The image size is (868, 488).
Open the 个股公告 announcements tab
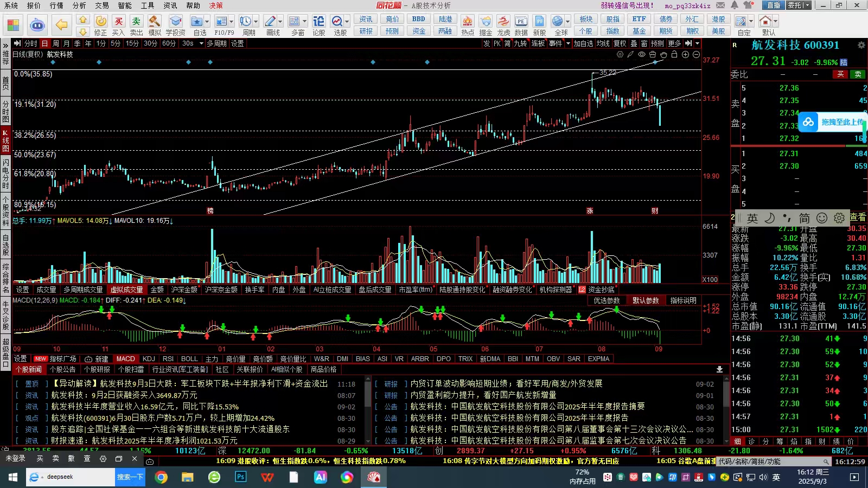coord(63,370)
